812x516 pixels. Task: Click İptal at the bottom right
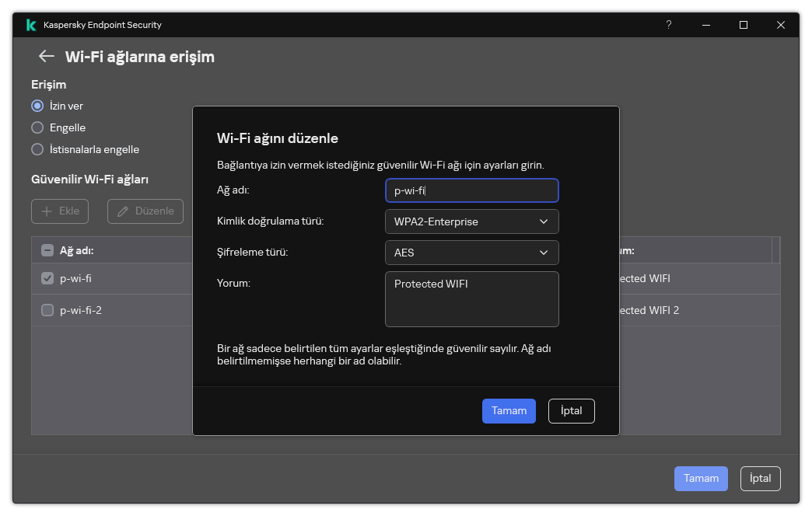[760, 479]
